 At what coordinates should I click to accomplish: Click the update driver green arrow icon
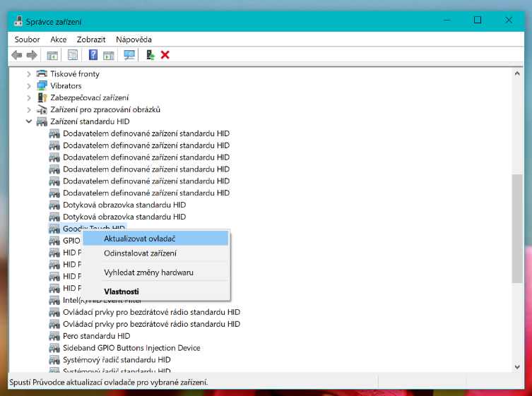[150, 55]
